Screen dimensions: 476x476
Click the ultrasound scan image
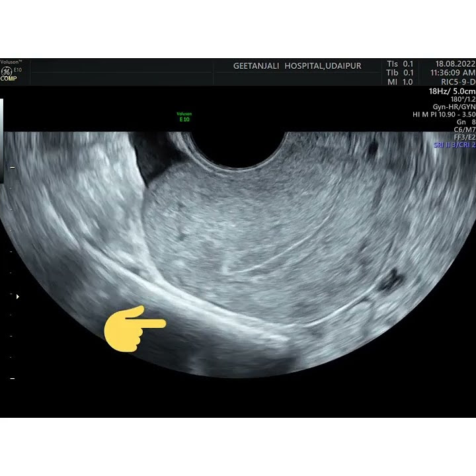238,255
